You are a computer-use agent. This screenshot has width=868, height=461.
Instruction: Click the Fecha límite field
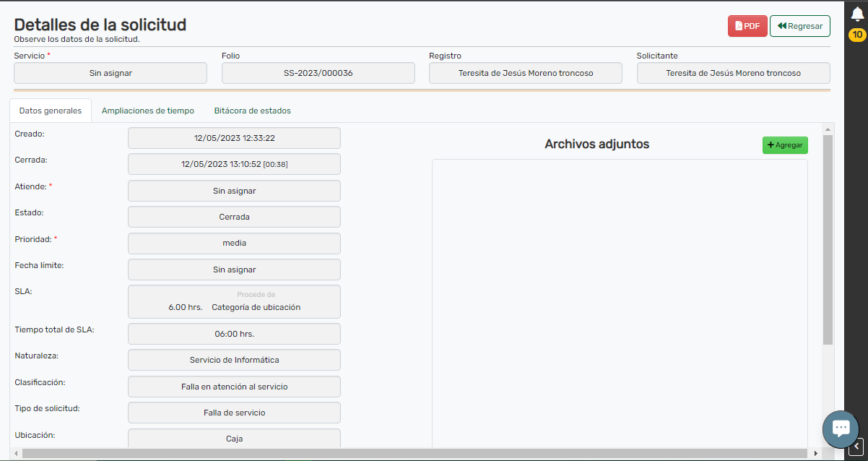pos(234,270)
